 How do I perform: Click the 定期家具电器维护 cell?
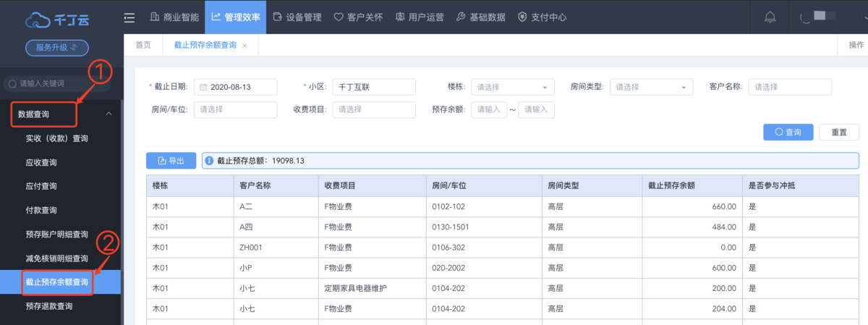pos(356,287)
